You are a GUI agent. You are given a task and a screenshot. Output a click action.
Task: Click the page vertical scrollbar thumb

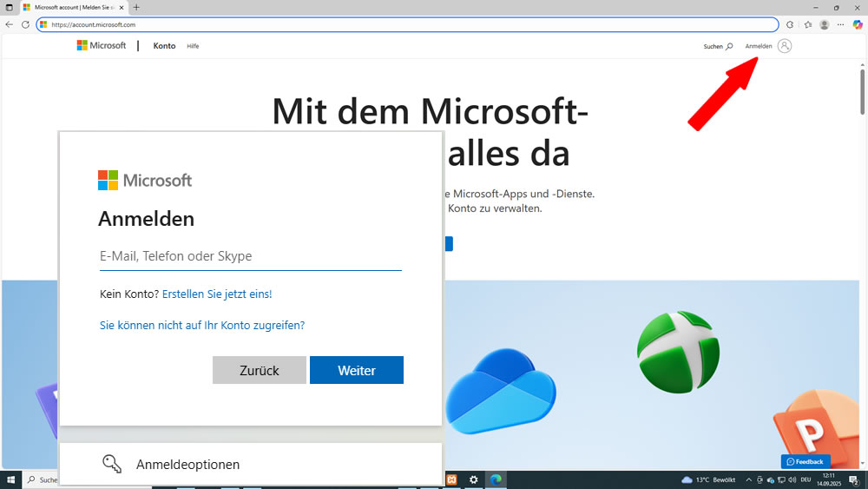[x=863, y=92]
